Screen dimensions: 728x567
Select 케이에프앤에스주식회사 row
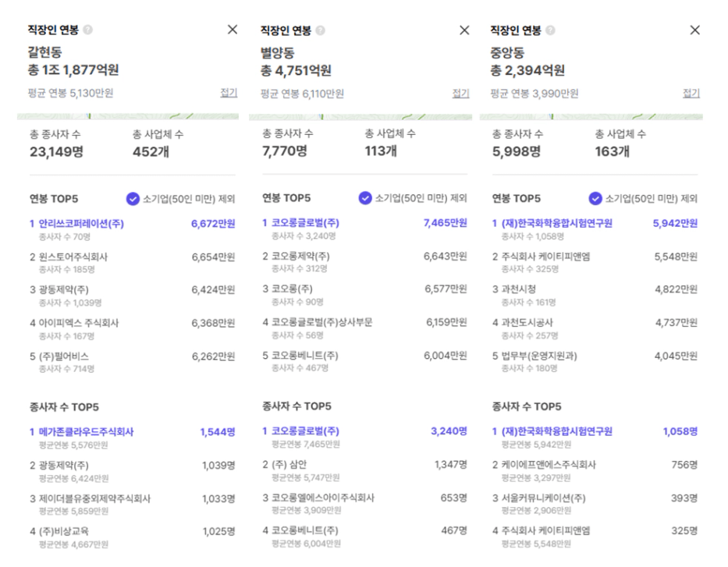(x=595, y=471)
